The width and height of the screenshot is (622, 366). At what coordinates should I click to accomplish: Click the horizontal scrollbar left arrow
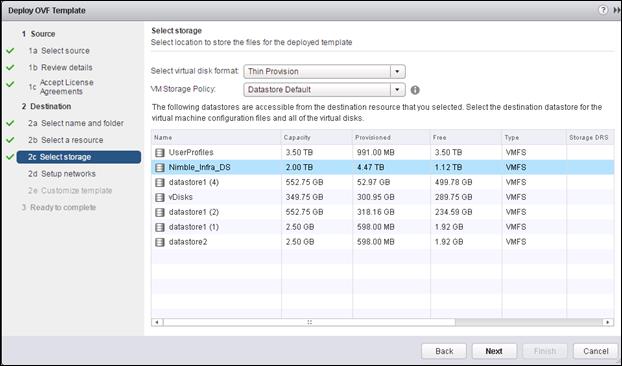click(157, 322)
